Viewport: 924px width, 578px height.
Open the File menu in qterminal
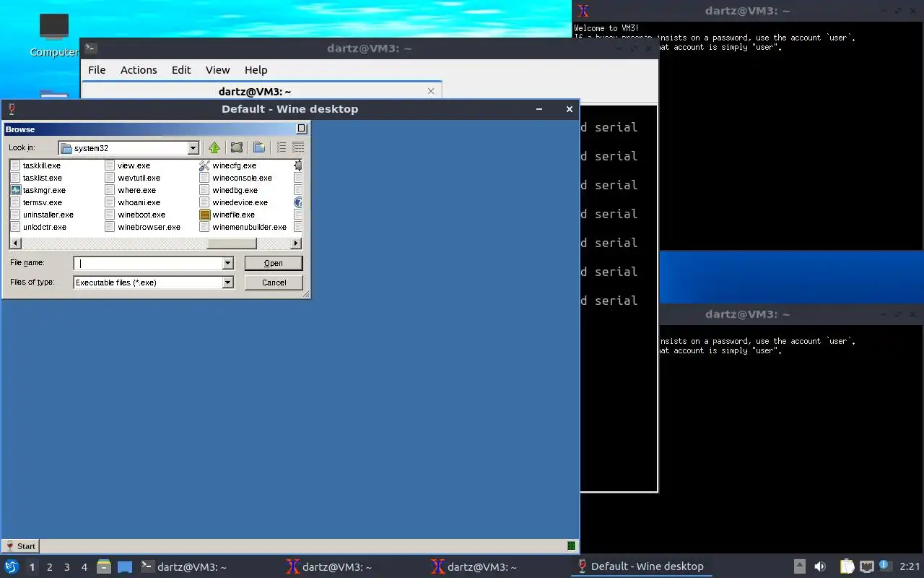click(x=97, y=70)
